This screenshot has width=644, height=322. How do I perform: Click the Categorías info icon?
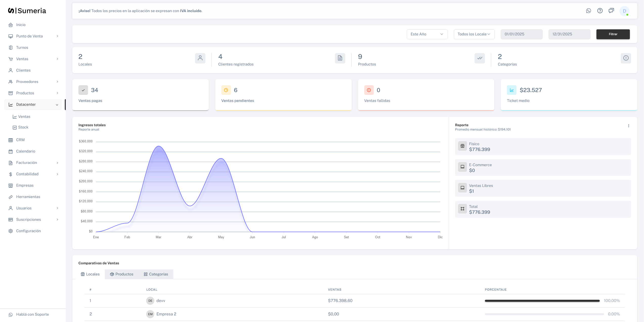[x=626, y=58]
